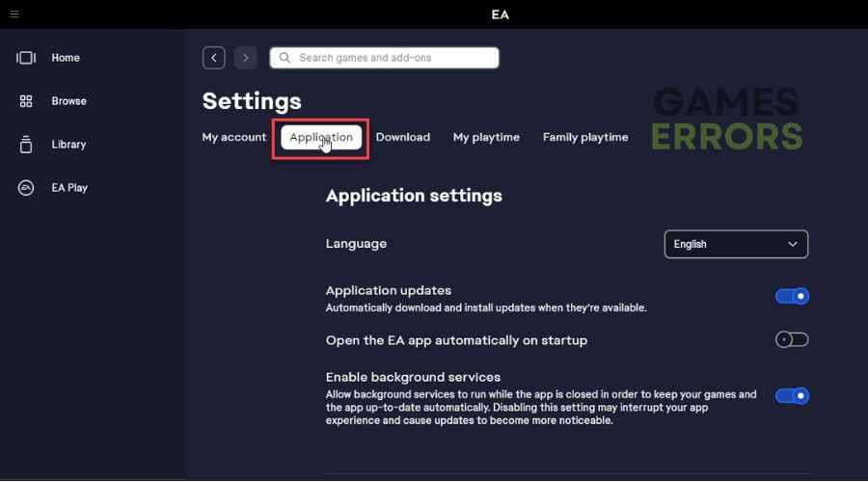
Task: Open Library from the sidebar
Action: click(69, 145)
